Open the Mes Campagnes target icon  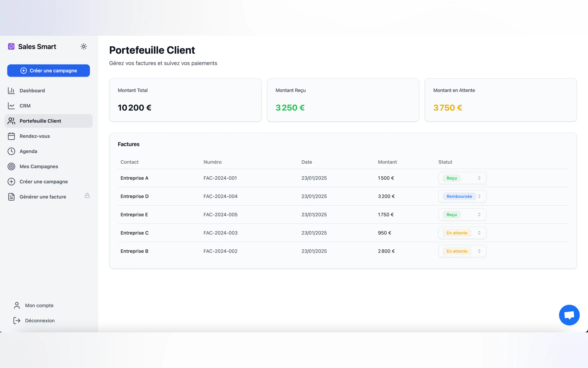tap(11, 166)
